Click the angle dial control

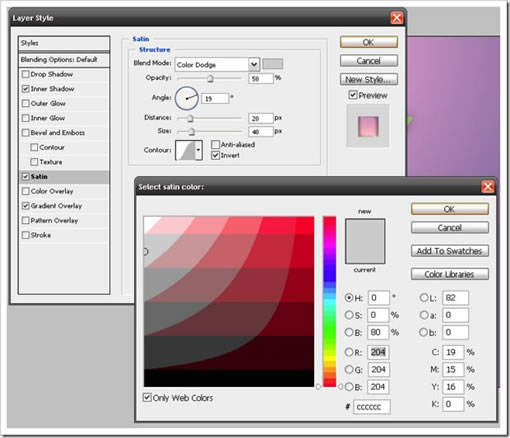pos(187,98)
